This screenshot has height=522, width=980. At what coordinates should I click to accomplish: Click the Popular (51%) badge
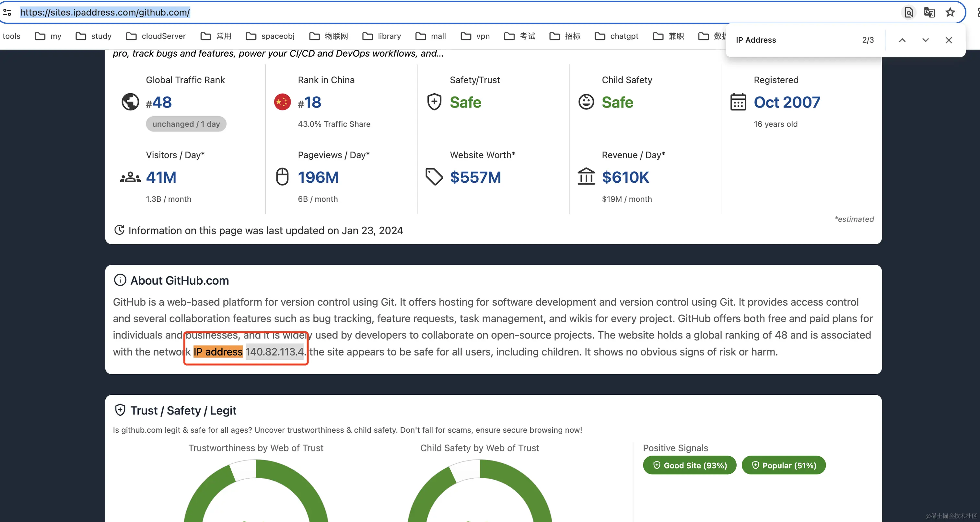coord(783,465)
